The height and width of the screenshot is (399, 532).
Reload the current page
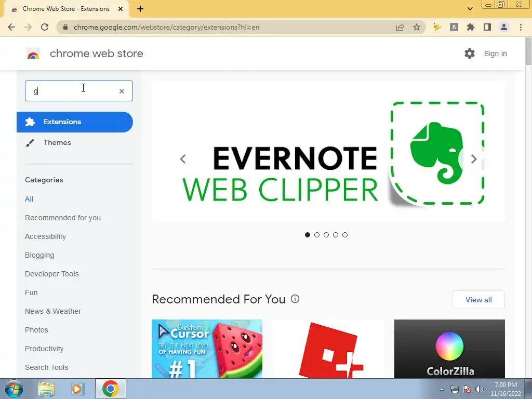click(x=45, y=27)
